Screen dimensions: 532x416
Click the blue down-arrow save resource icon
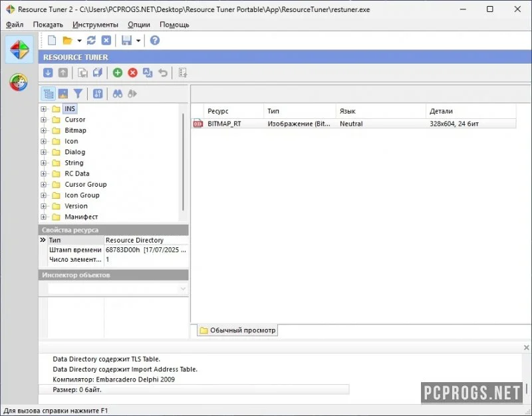(x=48, y=72)
